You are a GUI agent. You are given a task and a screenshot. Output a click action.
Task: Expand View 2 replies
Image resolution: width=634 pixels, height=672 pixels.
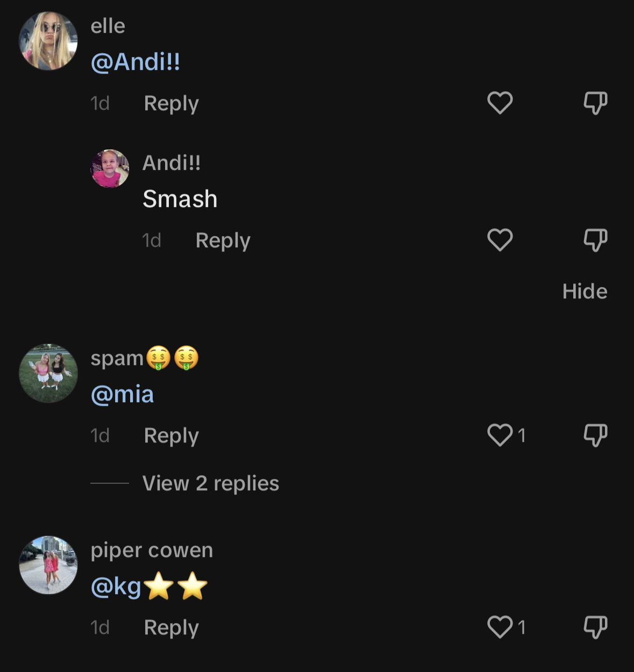(x=211, y=483)
